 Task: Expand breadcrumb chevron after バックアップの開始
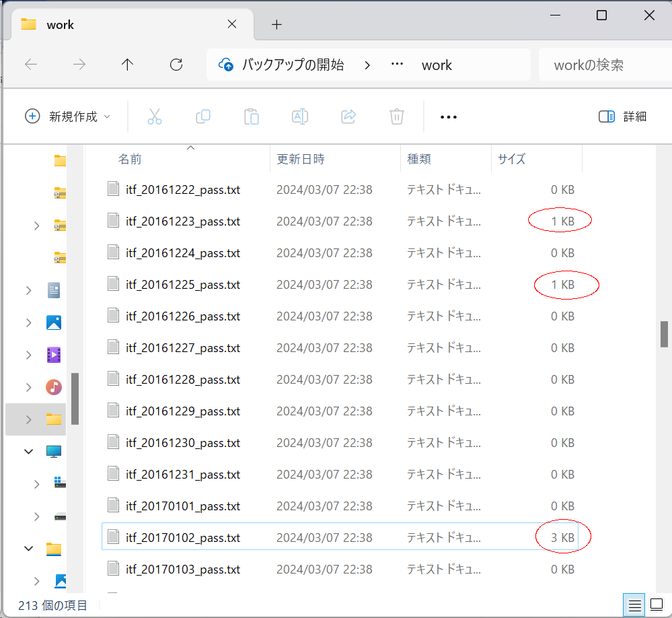[x=367, y=65]
